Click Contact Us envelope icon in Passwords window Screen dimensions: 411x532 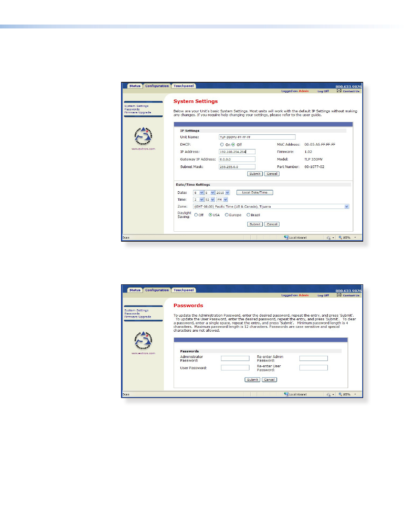click(339, 295)
